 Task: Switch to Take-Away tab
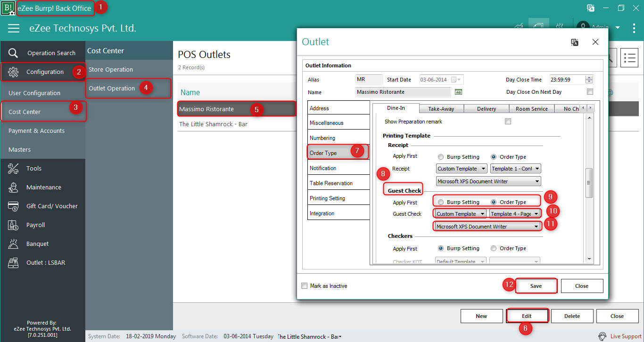tap(441, 109)
